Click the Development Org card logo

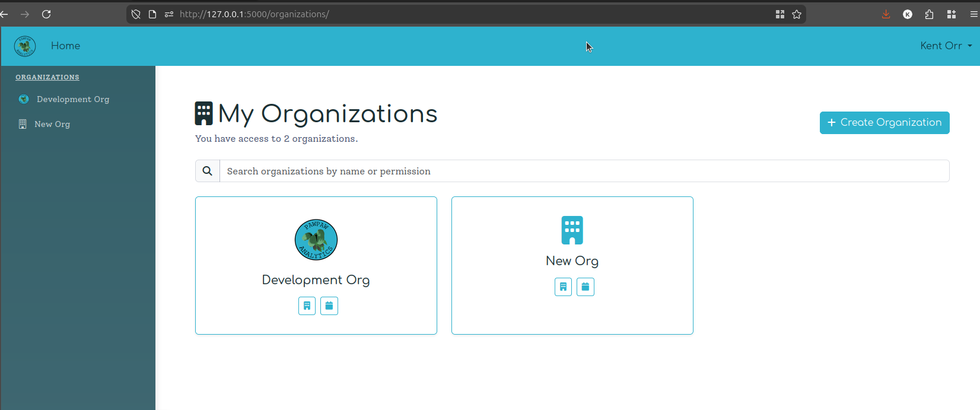pyautogui.click(x=316, y=240)
